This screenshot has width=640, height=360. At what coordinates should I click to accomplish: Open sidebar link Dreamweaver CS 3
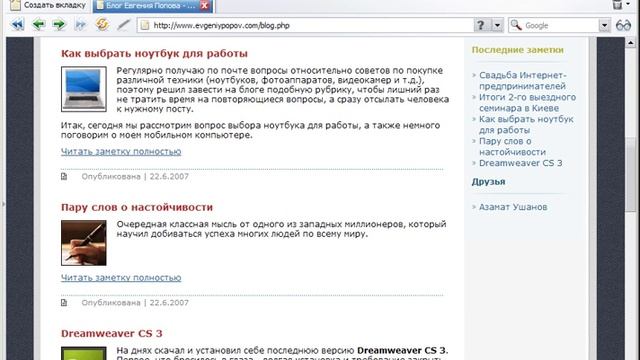520,163
